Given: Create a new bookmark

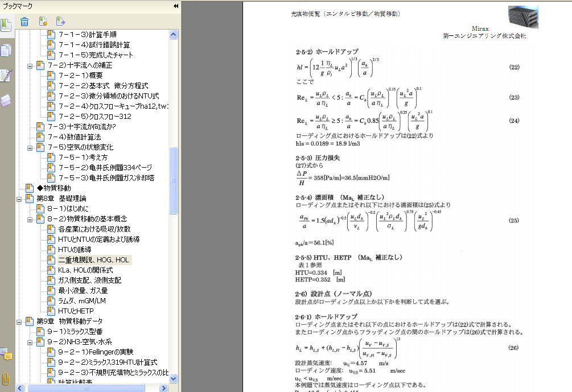Looking at the screenshot, I should pos(43,22).
